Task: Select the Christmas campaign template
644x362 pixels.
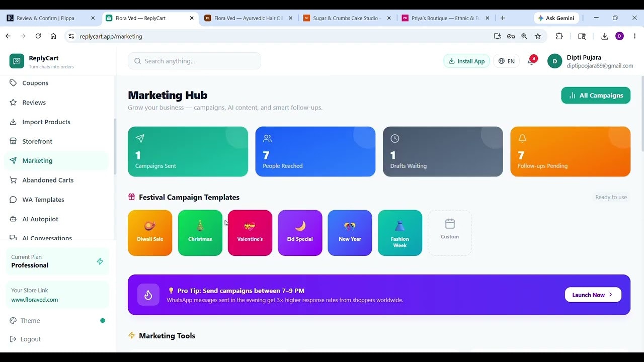Action: coord(200,233)
